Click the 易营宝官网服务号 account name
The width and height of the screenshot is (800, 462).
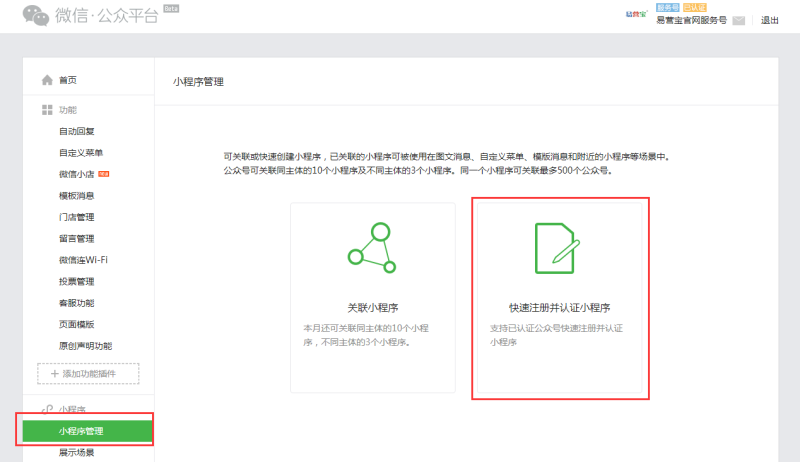pyautogui.click(x=691, y=20)
